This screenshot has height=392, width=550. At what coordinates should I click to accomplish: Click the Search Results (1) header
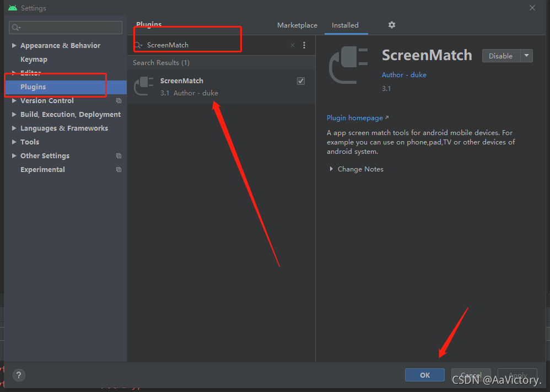[161, 63]
